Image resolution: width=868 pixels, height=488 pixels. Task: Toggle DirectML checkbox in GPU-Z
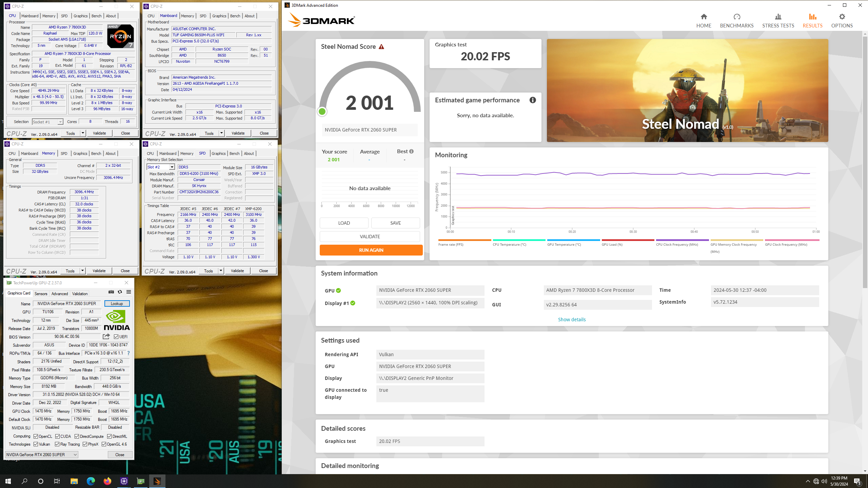(109, 436)
